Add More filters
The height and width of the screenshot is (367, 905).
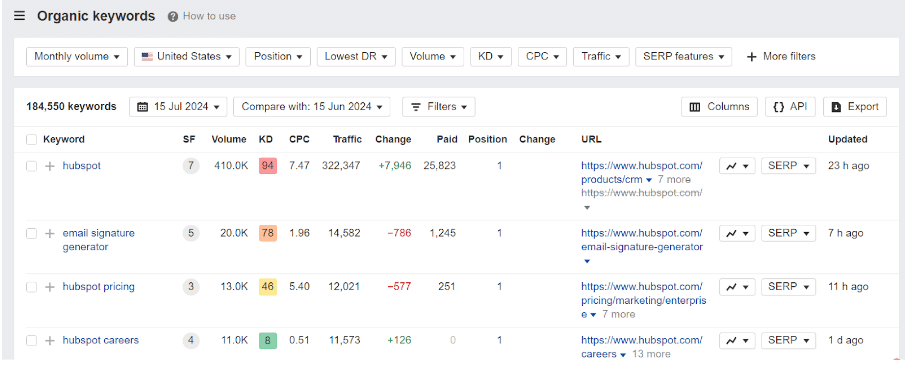pyautogui.click(x=781, y=57)
